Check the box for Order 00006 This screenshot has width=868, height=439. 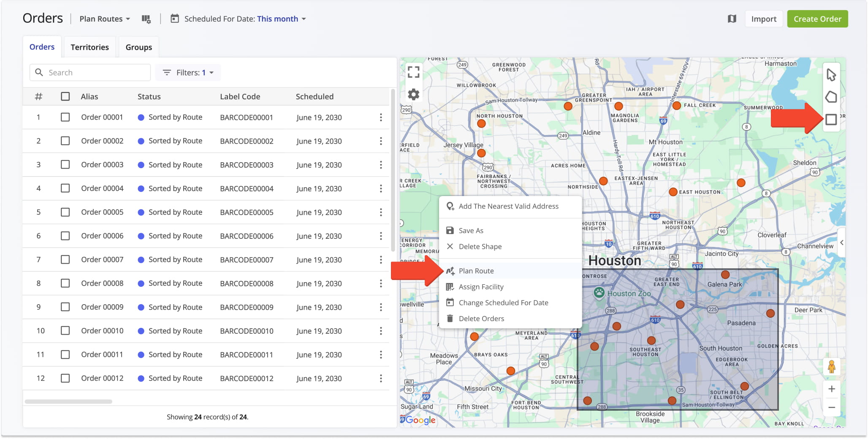coord(65,236)
